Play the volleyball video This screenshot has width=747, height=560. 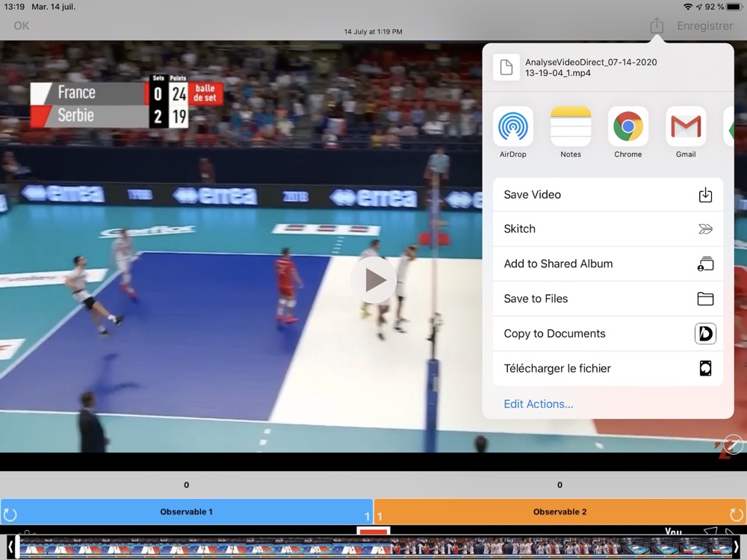click(373, 280)
